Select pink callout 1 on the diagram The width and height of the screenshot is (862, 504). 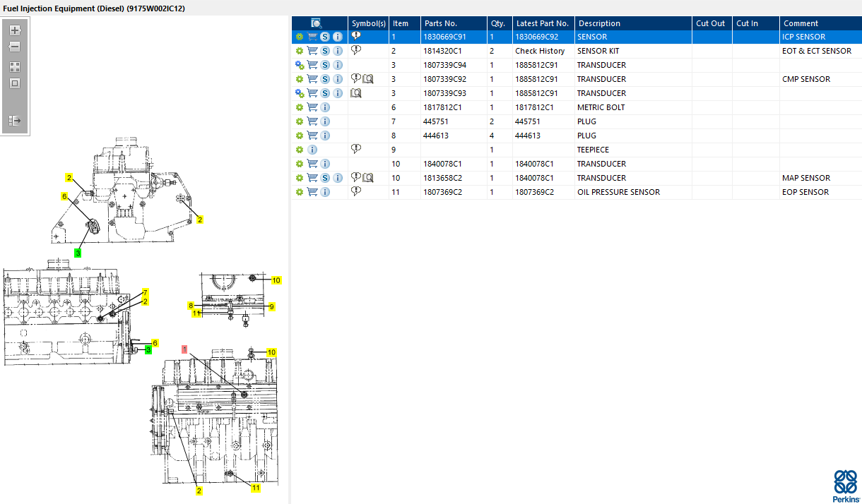click(184, 349)
